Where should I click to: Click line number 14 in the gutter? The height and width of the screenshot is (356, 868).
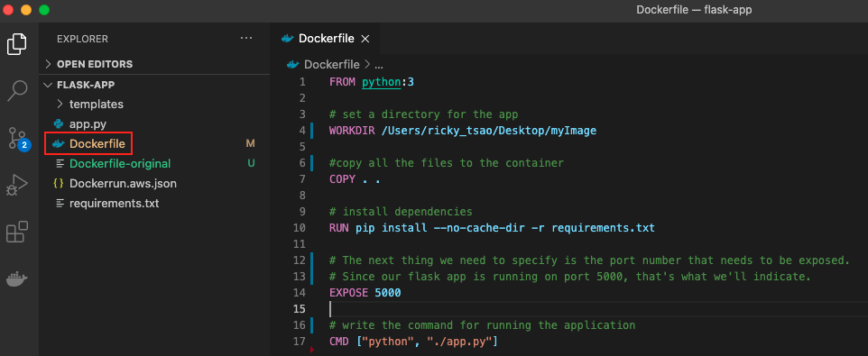coord(300,292)
